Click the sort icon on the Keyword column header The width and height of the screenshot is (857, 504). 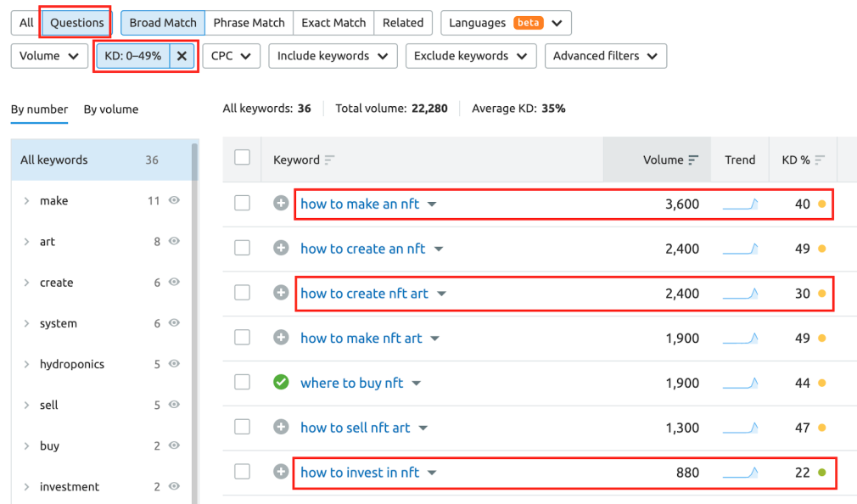pos(329,160)
